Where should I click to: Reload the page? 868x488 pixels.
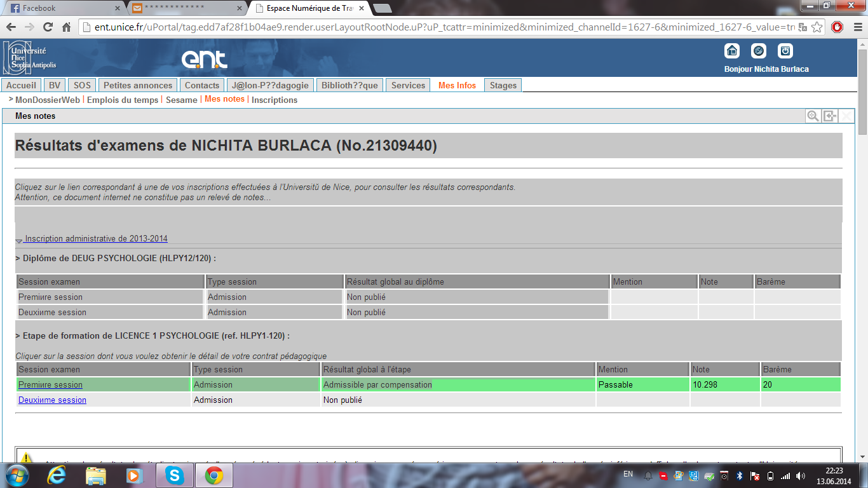point(48,27)
